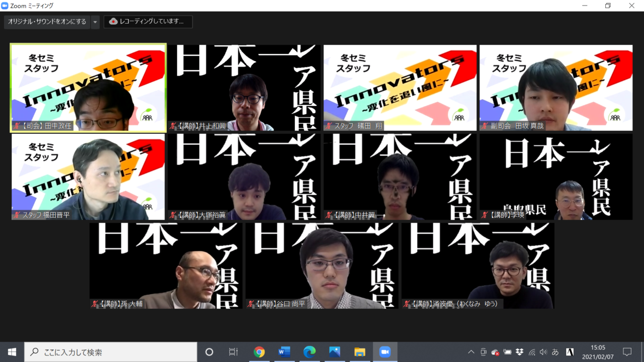Open the Photos app in taskbar
This screenshot has width=644, height=362.
[x=335, y=352]
